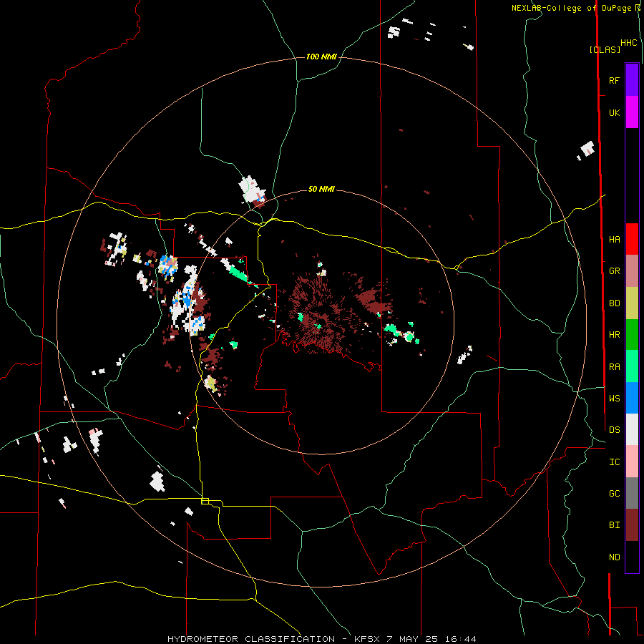The width and height of the screenshot is (644, 644).
Task: Pick the WS blue legend swatch
Action: (632, 398)
